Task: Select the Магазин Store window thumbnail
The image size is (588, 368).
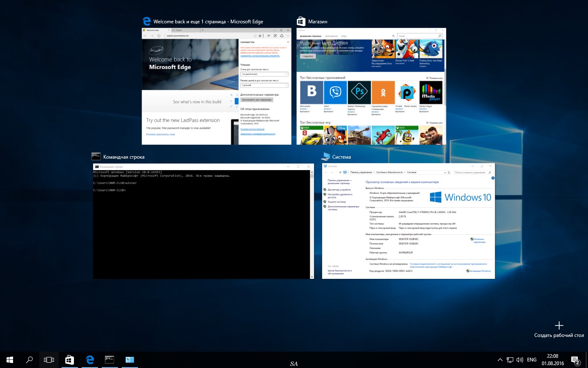Action: point(371,86)
